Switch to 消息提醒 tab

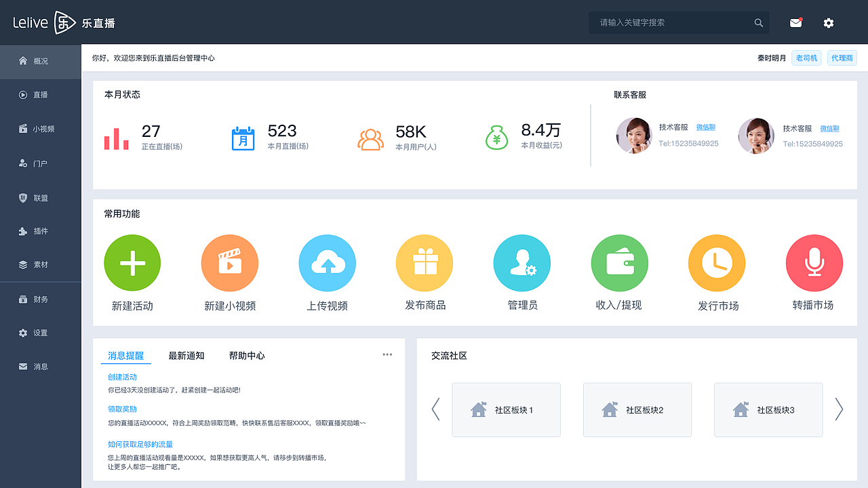click(126, 356)
